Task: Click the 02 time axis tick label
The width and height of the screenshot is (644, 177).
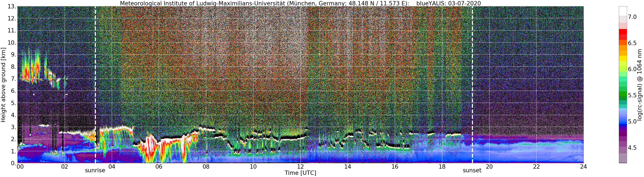Action: [x=65, y=166]
